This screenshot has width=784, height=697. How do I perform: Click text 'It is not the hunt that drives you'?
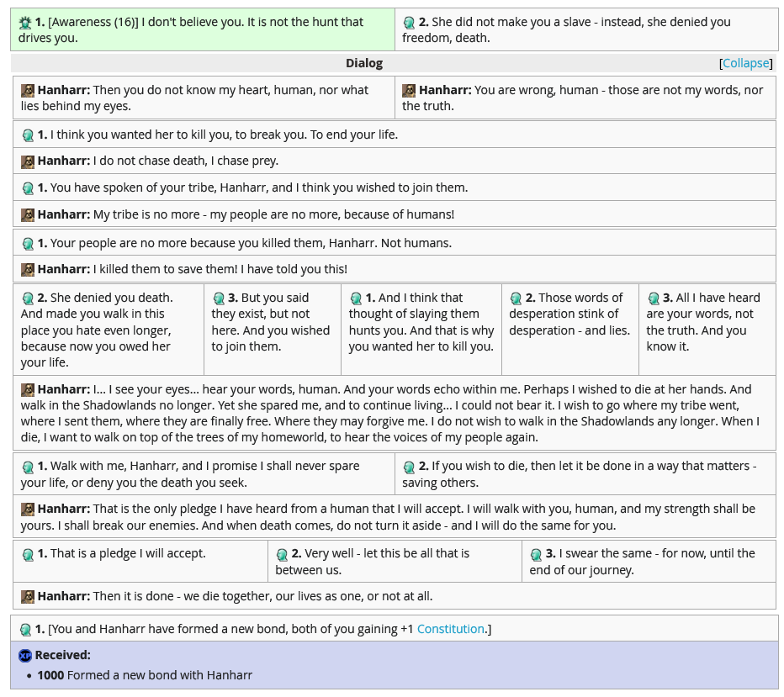191,29
